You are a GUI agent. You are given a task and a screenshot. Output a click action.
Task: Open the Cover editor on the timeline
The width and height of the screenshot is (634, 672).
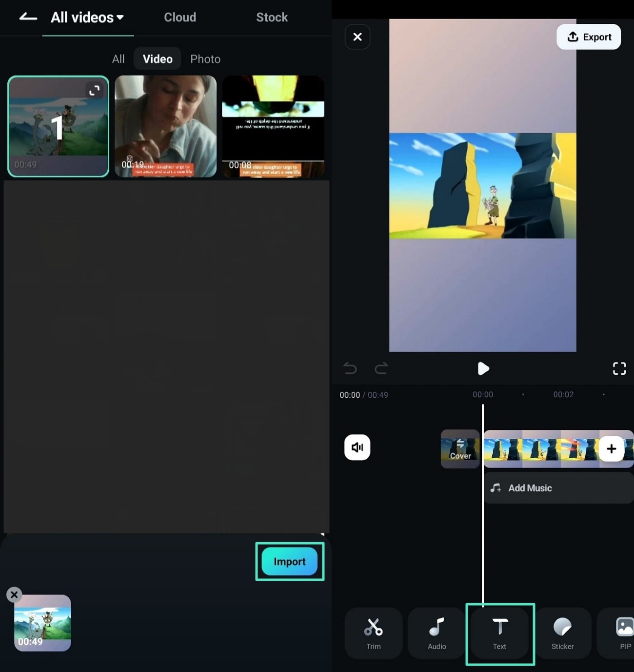(460, 449)
